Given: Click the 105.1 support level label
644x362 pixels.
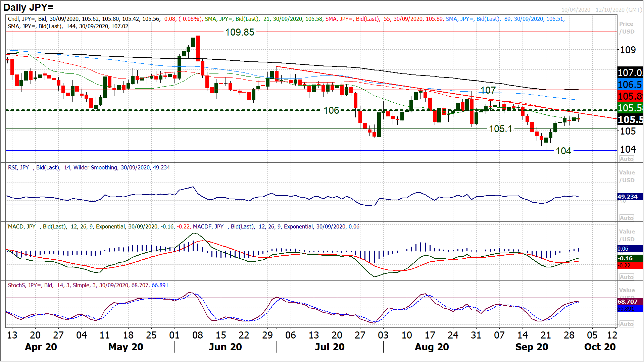Looking at the screenshot, I should coord(500,129).
